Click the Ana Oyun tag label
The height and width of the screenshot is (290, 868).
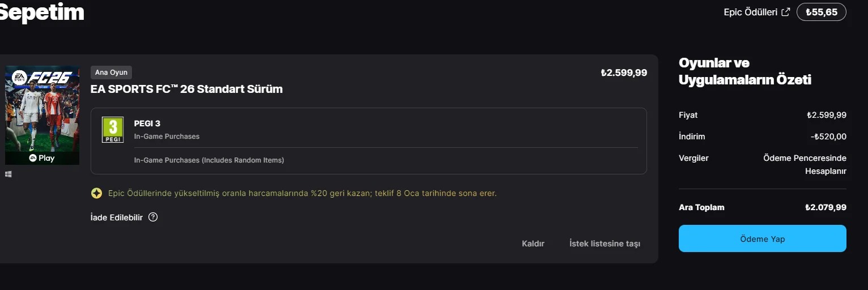(x=111, y=72)
